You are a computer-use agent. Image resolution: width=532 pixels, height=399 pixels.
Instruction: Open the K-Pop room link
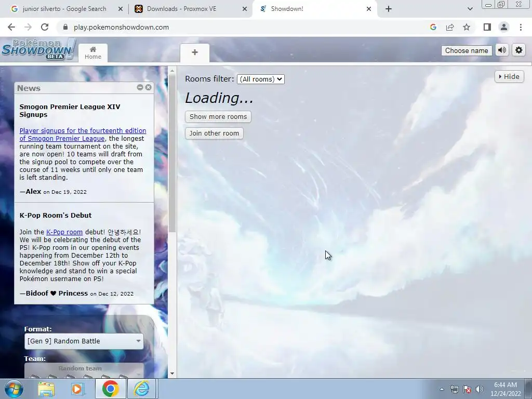pyautogui.click(x=64, y=232)
